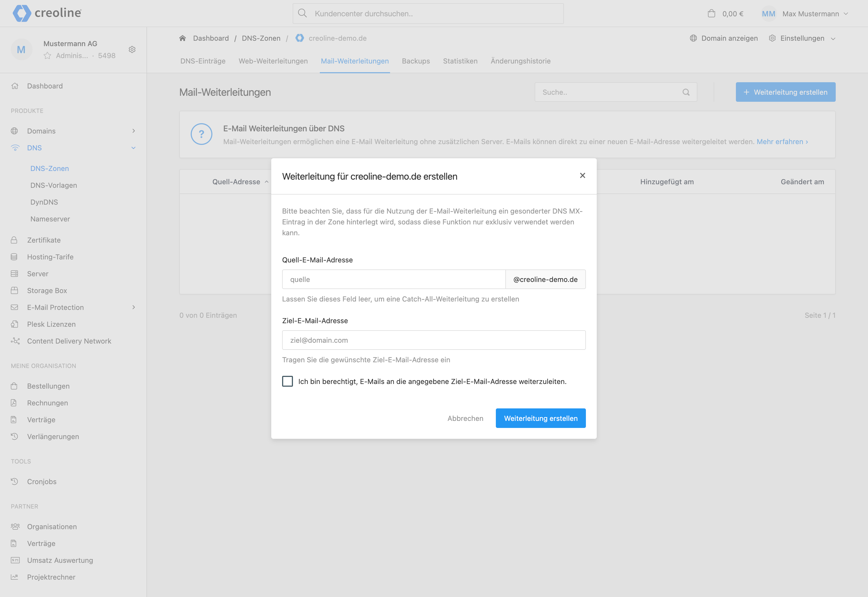
Task: Click the Umsatz Auswertung icon
Action: coord(15,560)
